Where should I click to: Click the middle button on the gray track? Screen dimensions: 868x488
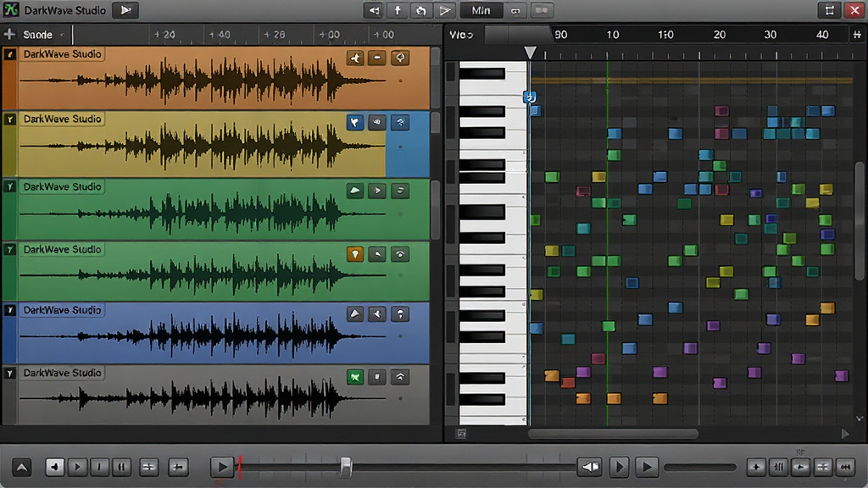[x=377, y=377]
